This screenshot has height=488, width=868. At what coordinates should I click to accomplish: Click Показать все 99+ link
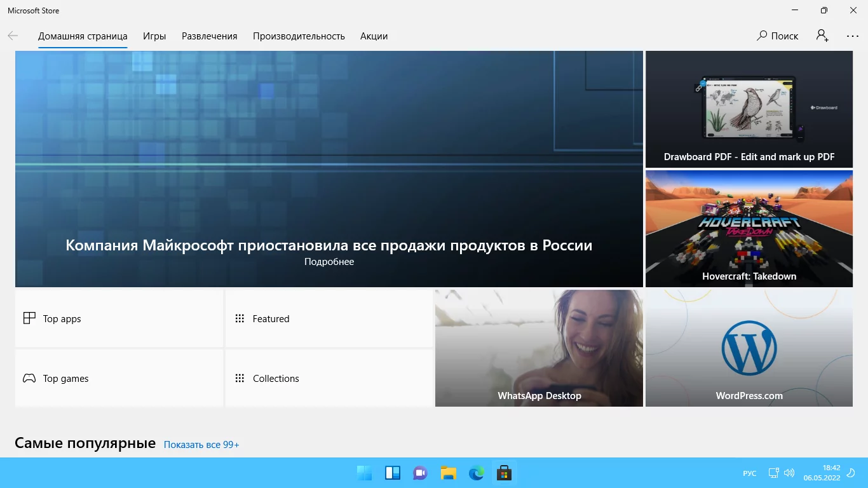[201, 445]
